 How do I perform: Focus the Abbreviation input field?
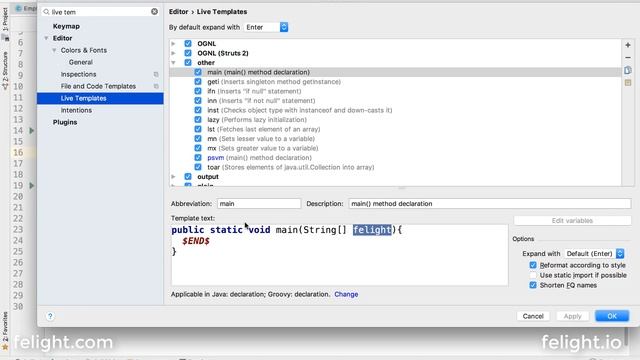(x=259, y=203)
